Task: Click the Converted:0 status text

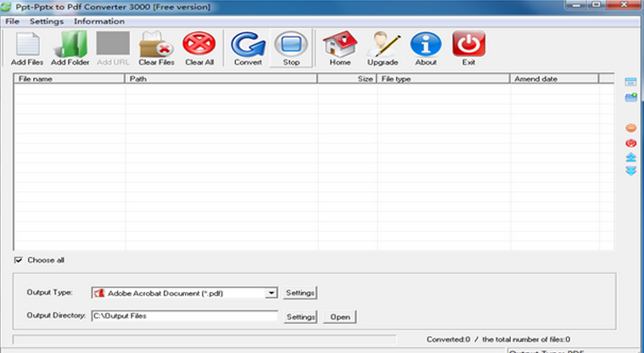Action: coord(448,339)
